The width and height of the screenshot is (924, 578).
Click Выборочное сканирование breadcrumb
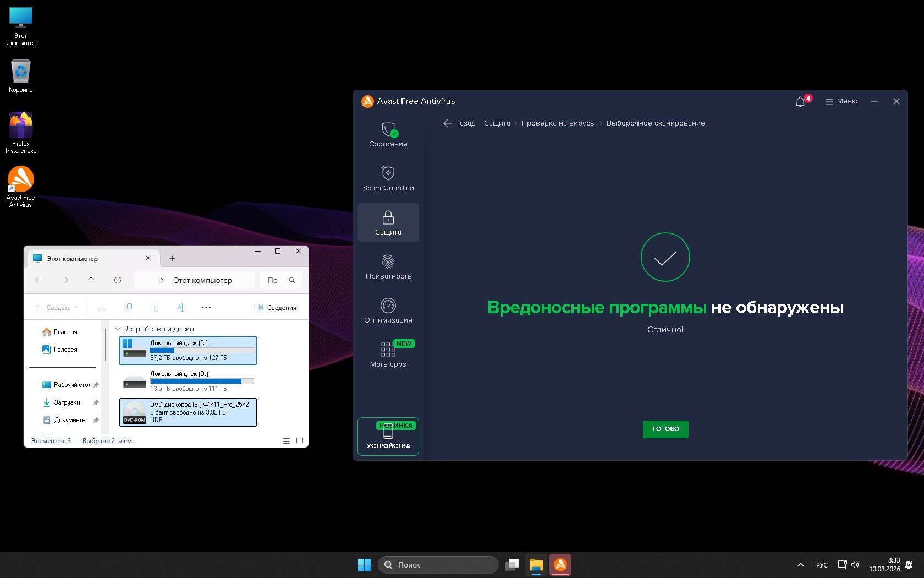coord(656,123)
